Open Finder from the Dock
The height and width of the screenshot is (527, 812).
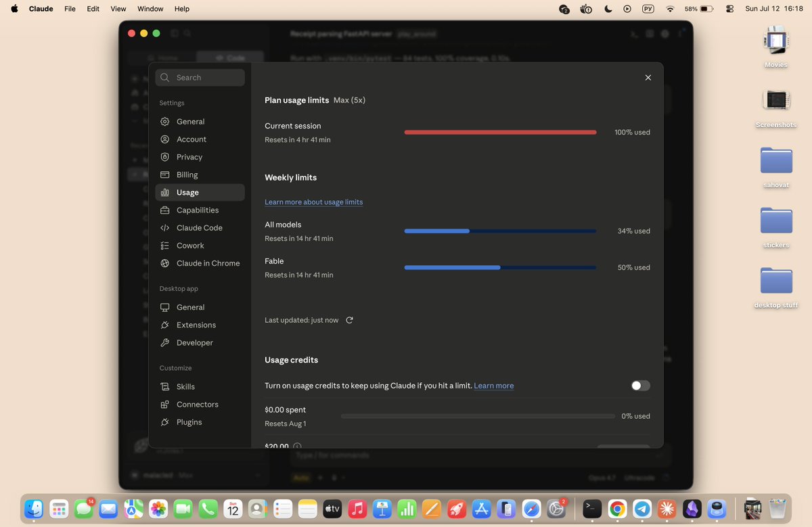[34, 509]
